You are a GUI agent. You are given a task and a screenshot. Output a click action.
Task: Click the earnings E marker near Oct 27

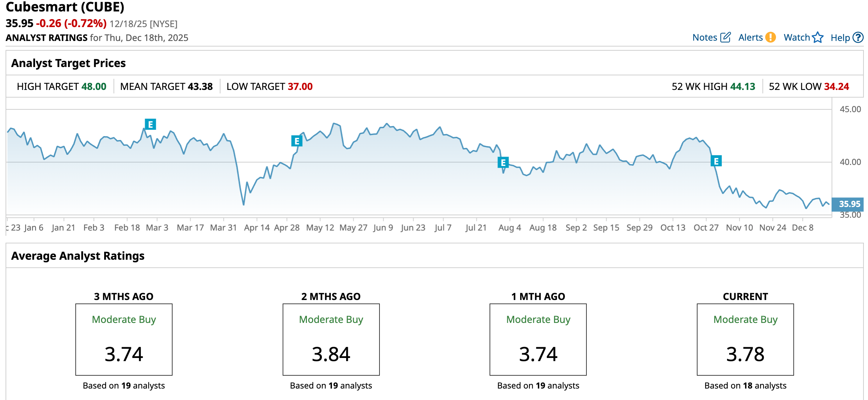coord(716,161)
